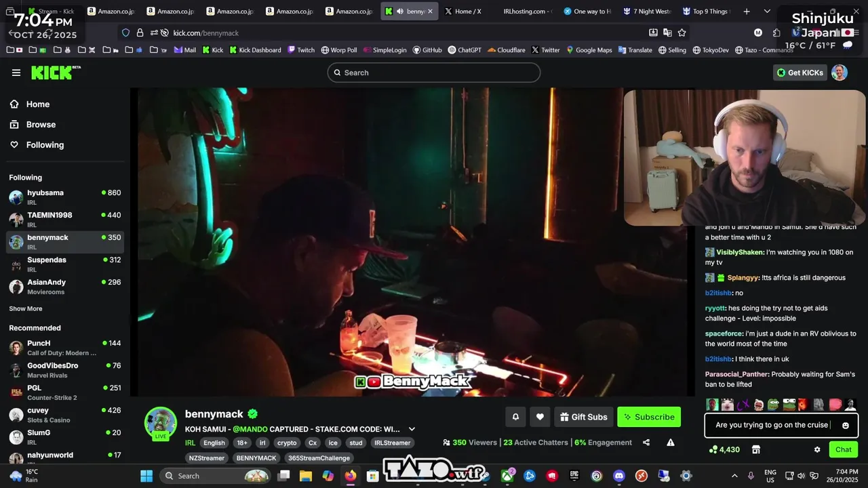Click the first pepe emote in chat emote row
Viewport: 868px width, 488px height.
coord(773,405)
